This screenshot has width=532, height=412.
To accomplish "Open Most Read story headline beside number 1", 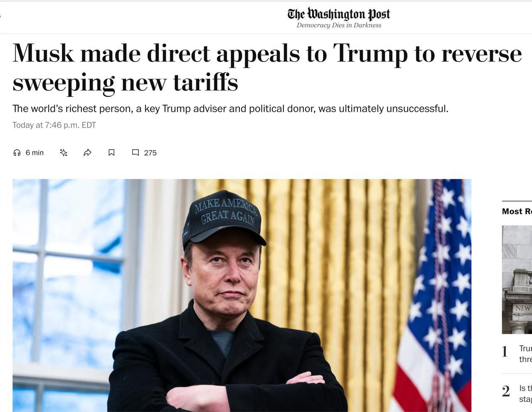I will point(525,353).
